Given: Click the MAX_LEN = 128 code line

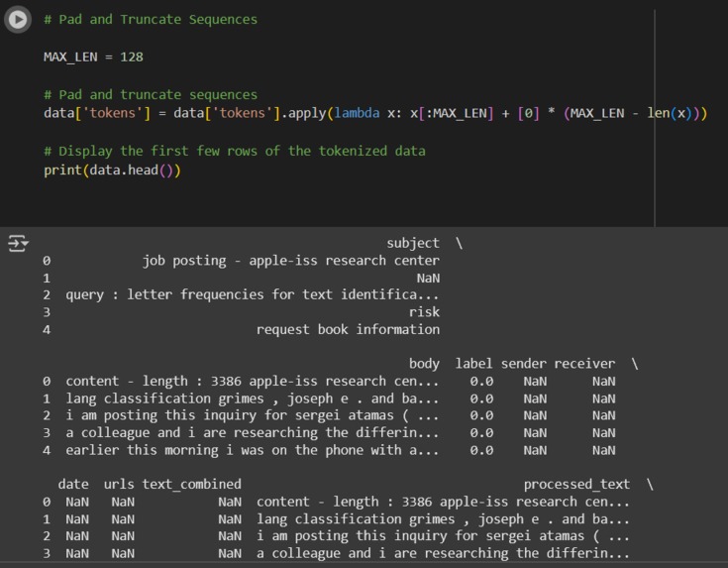Looking at the screenshot, I should [93, 57].
